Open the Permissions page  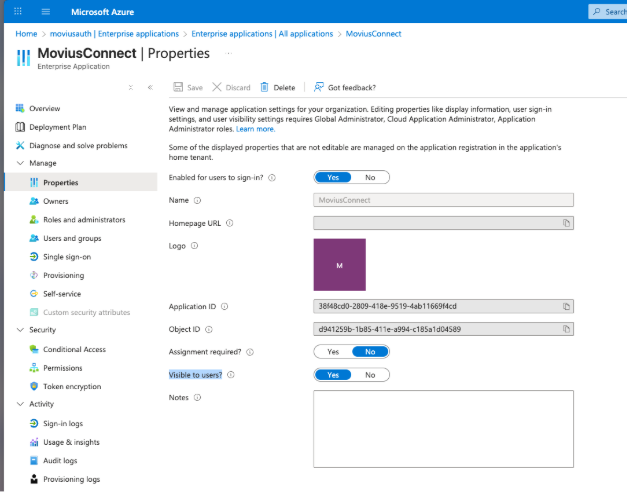[x=63, y=368]
